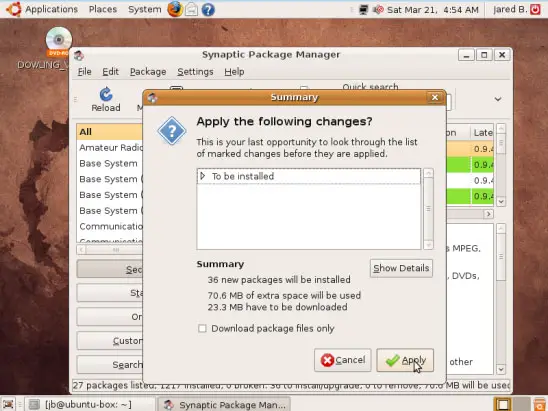Screen dimensions: 548x411
Task: Switch to jb@ubuntu-box terminal in taskbar
Action: (x=89, y=404)
